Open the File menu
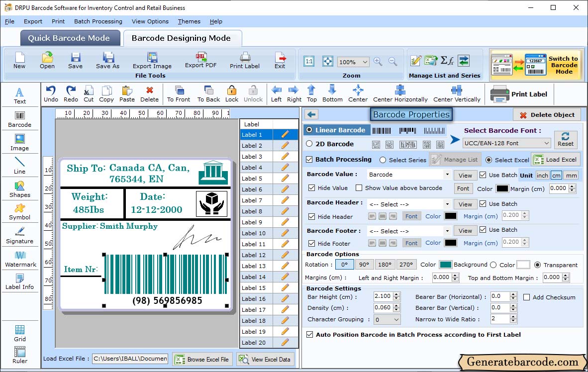 coord(9,21)
